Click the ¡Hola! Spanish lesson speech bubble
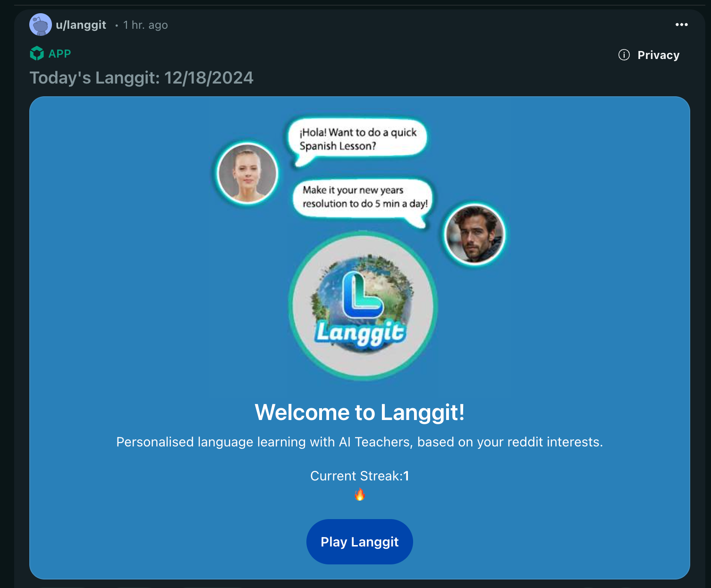Screen dimensions: 711x588 357,140
